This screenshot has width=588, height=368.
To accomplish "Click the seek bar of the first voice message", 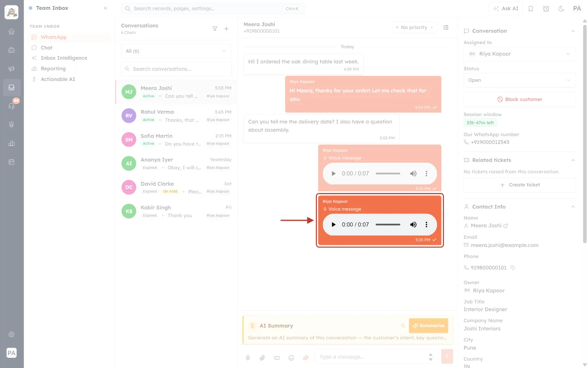I will point(388,173).
